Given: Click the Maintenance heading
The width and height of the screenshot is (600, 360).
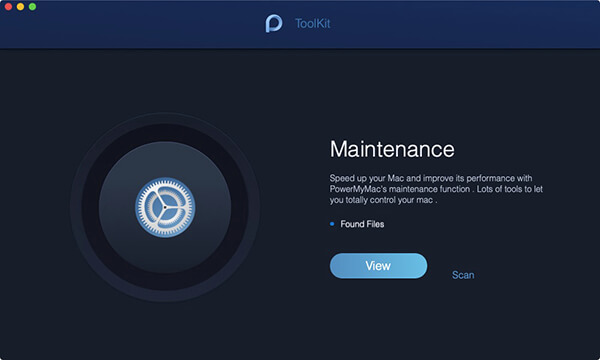Looking at the screenshot, I should 392,149.
